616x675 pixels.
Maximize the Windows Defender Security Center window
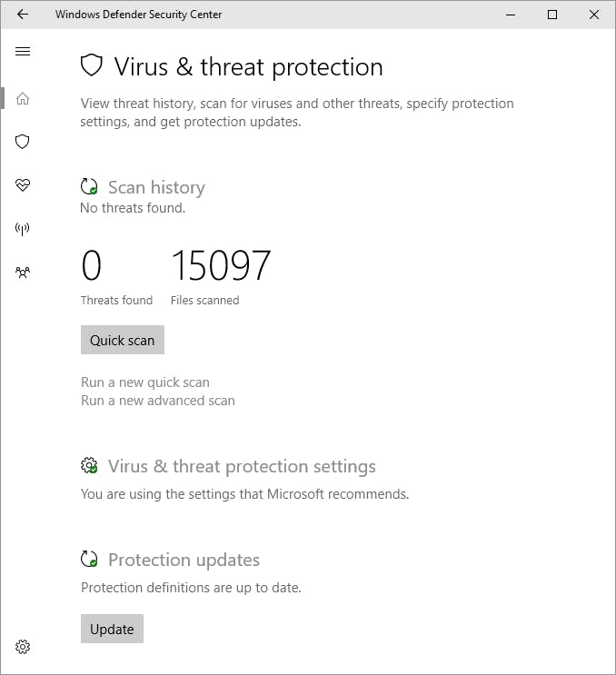(552, 15)
